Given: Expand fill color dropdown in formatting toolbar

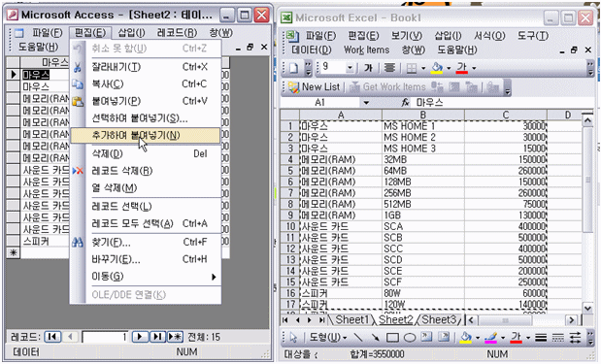Looking at the screenshot, I should tap(449, 68).
